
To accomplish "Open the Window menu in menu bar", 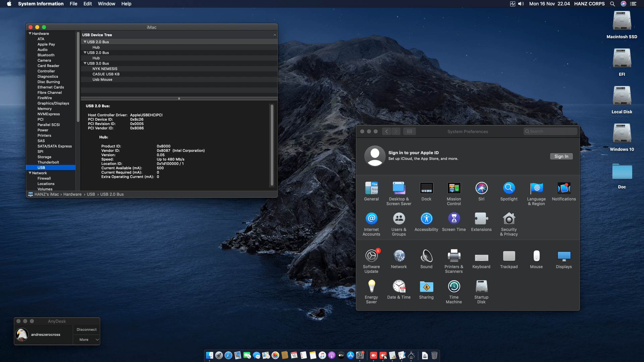I will pyautogui.click(x=106, y=4).
